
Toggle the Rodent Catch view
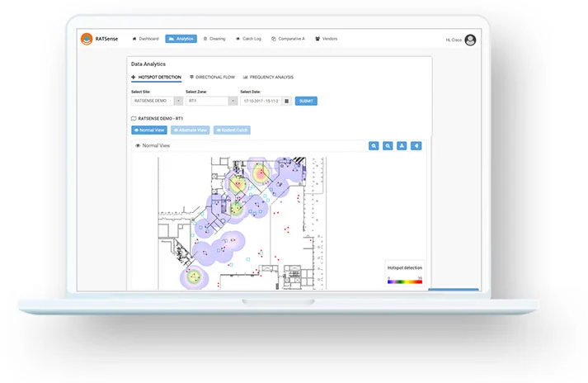click(x=232, y=130)
